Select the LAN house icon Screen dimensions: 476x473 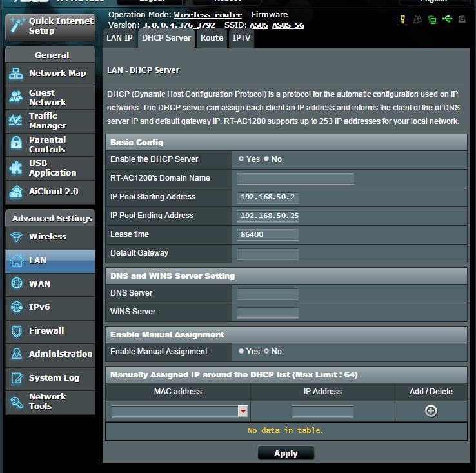coord(16,261)
